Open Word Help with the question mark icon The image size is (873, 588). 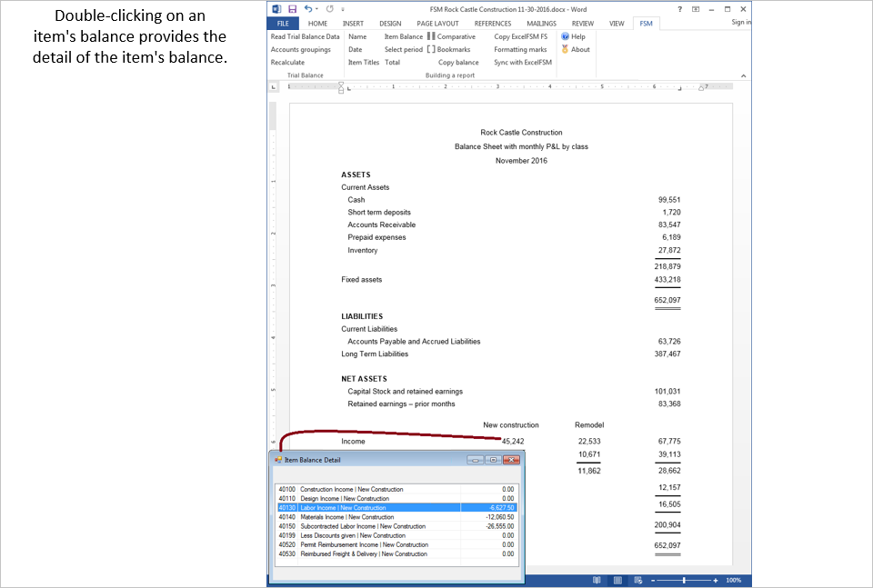point(680,9)
